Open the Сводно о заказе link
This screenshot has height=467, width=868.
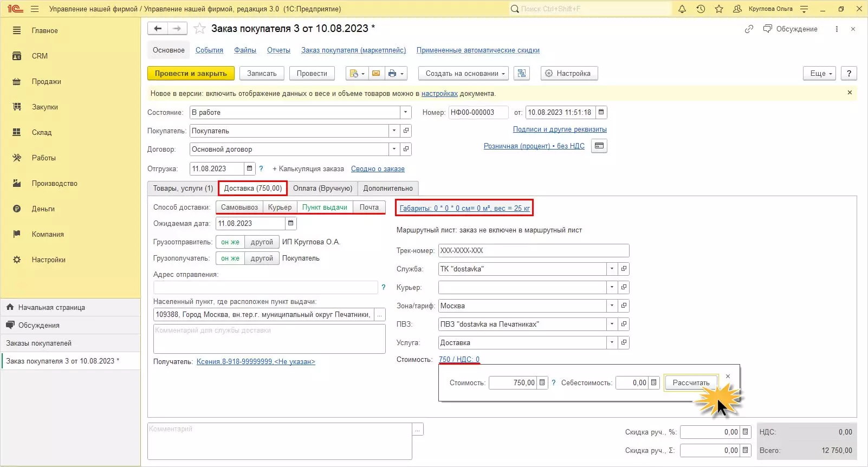pos(378,169)
